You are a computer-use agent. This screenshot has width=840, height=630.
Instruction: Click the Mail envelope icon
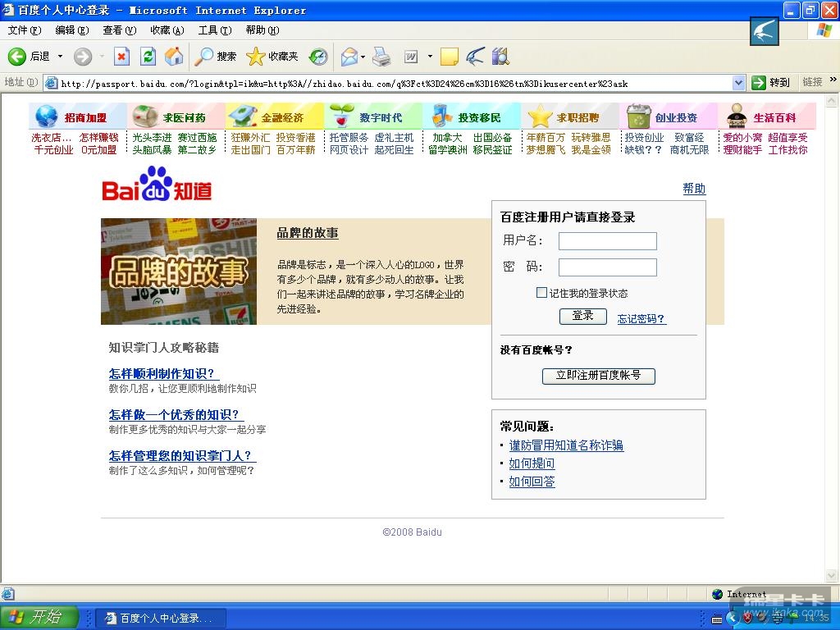coord(349,57)
